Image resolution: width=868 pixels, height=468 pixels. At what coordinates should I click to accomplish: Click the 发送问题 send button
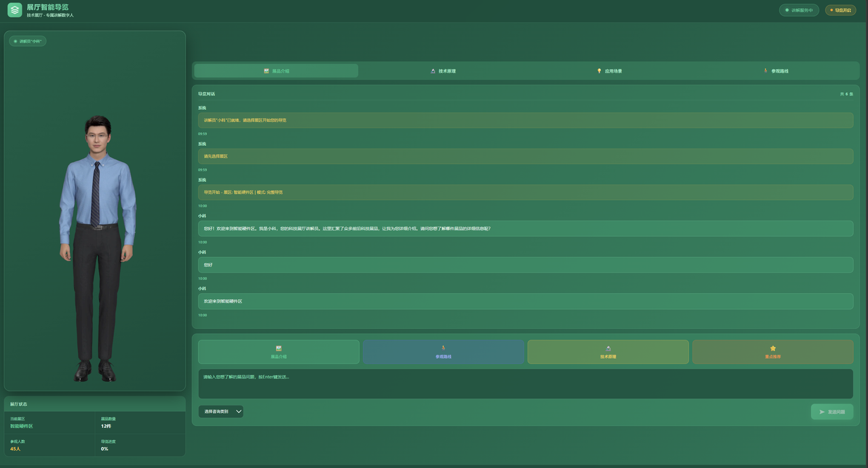832,412
